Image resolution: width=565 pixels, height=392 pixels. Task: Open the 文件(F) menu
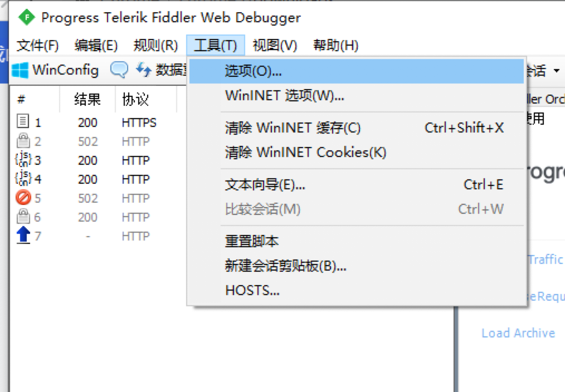point(37,46)
